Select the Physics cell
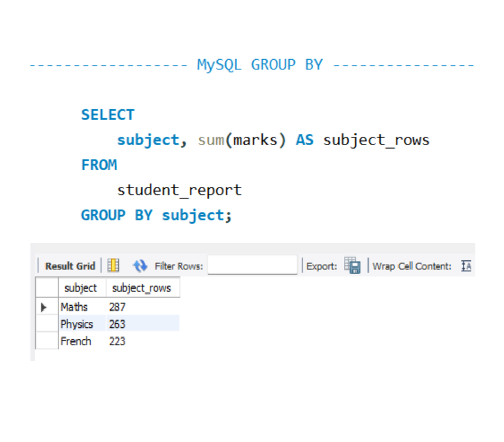 pyautogui.click(x=77, y=324)
